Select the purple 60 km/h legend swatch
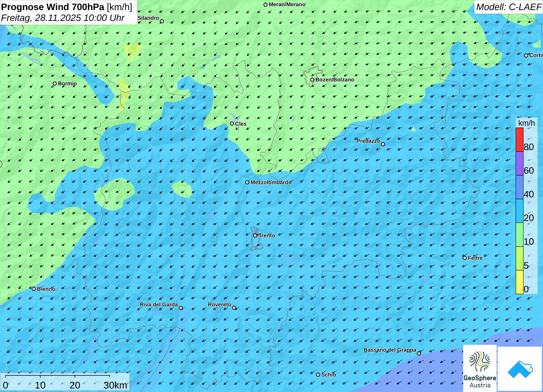Screen dimensions: 543x392 click(519, 164)
